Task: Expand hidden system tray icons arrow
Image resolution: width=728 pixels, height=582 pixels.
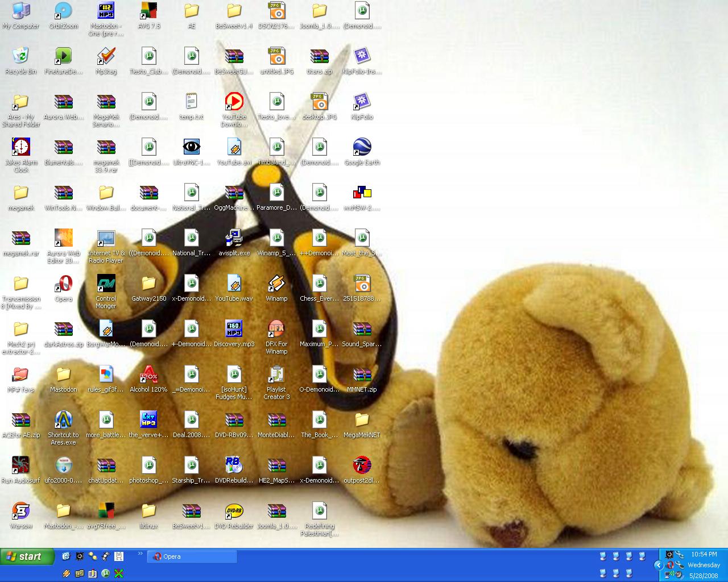Action: click(x=659, y=565)
